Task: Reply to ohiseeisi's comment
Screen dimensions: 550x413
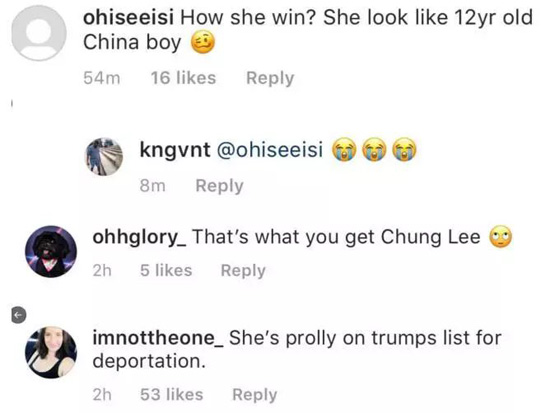Action: [270, 78]
